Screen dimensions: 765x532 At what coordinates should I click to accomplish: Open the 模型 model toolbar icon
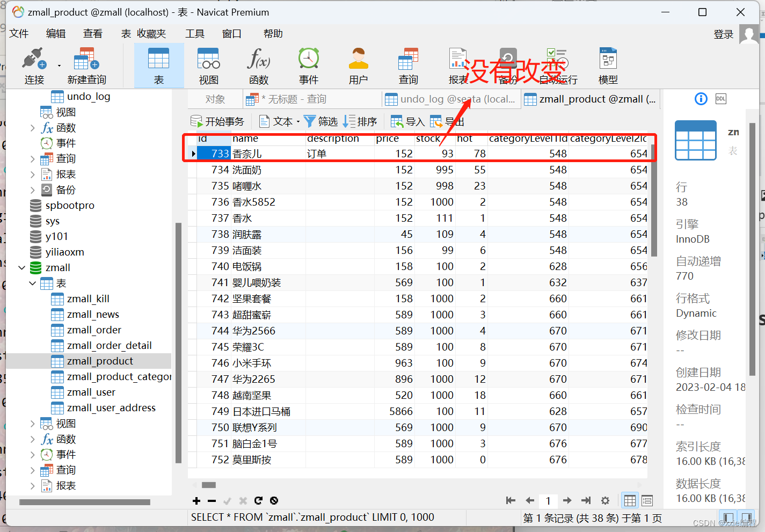[608, 65]
